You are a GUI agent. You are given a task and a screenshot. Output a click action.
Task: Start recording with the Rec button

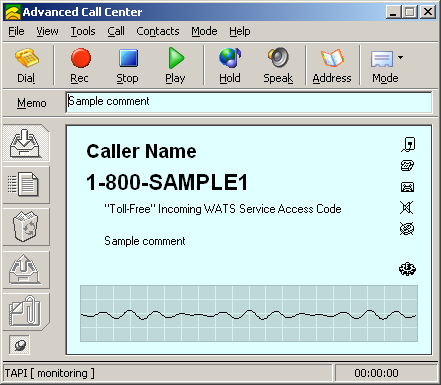click(x=80, y=65)
